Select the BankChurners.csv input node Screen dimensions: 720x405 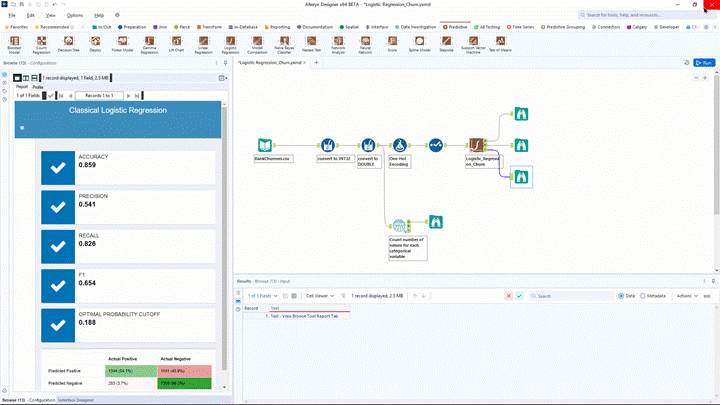[264, 145]
